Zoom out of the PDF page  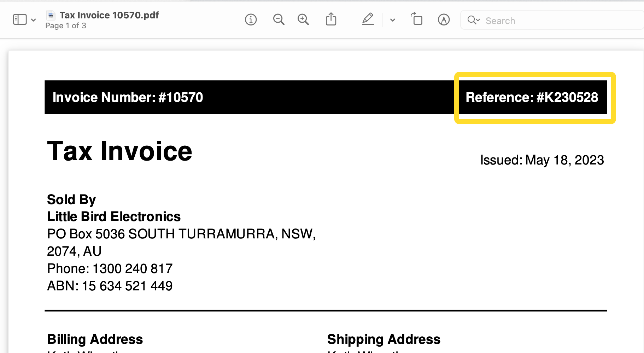(279, 19)
